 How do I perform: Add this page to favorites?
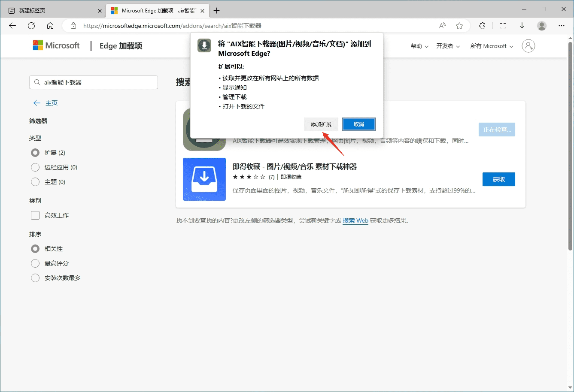(459, 26)
